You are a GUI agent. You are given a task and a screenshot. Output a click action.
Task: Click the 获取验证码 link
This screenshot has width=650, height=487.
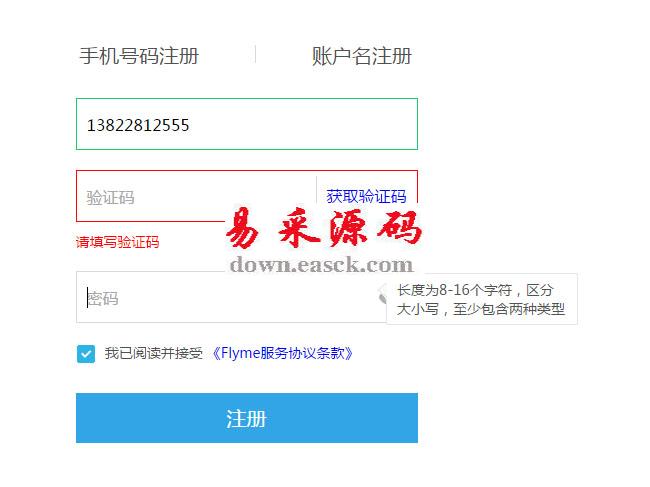click(366, 196)
